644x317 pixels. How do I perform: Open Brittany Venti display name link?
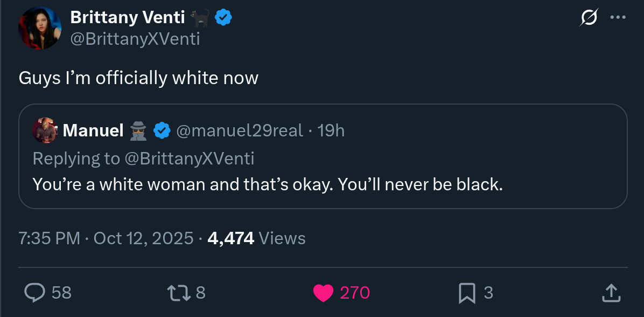click(127, 17)
